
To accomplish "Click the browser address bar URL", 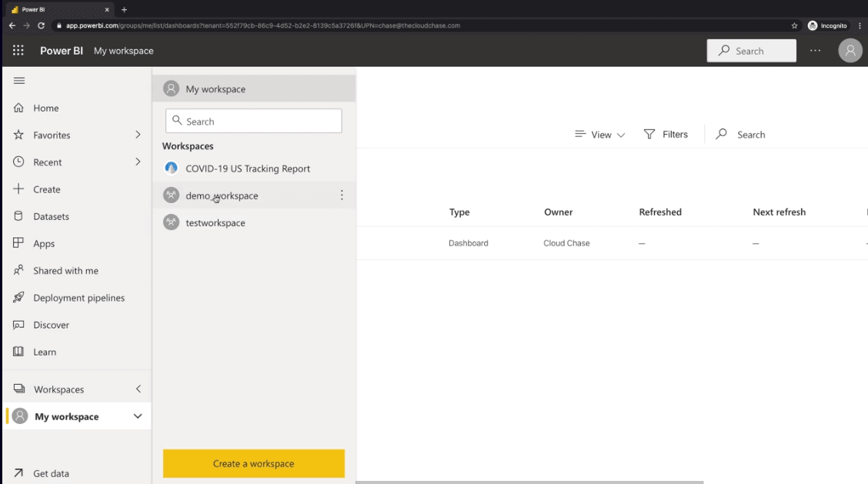I will [x=263, y=25].
